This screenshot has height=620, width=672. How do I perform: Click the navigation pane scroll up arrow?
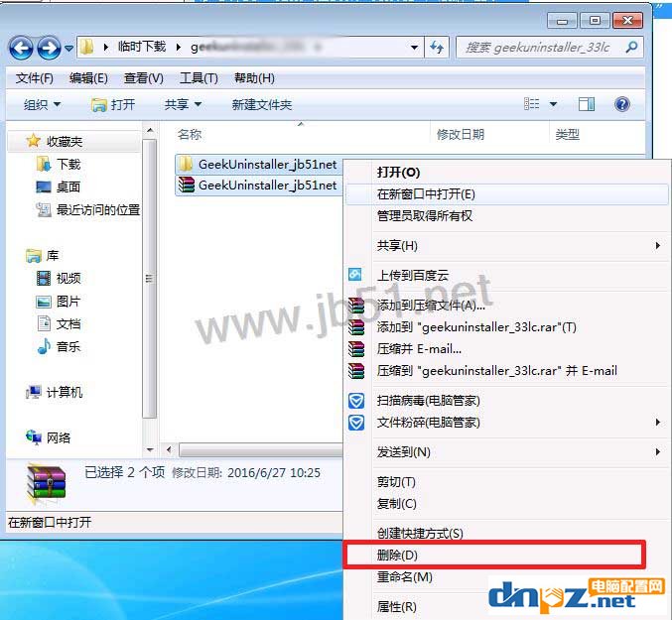[150, 130]
